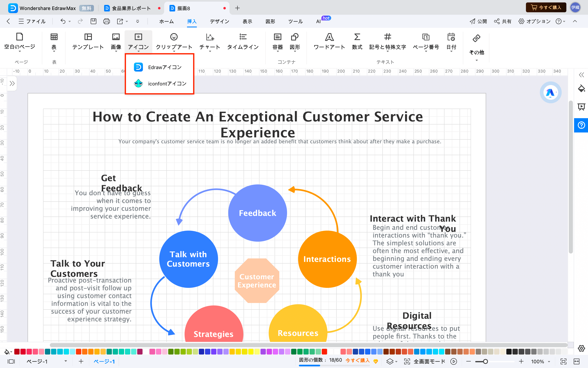This screenshot has height=368, width=588.
Task: Open the fill style panel on right sidebar
Action: click(581, 88)
